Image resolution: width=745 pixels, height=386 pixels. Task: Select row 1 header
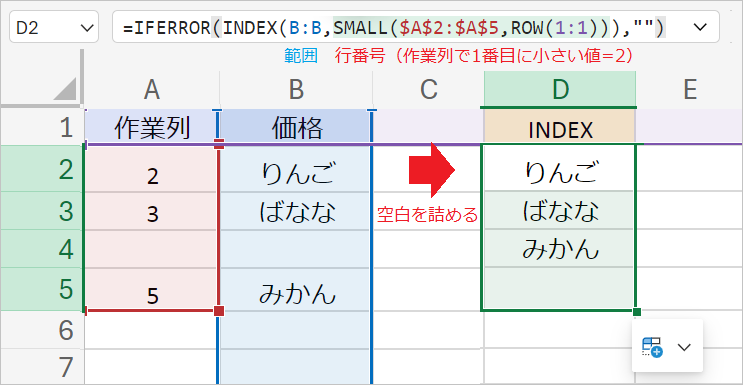(x=42, y=127)
